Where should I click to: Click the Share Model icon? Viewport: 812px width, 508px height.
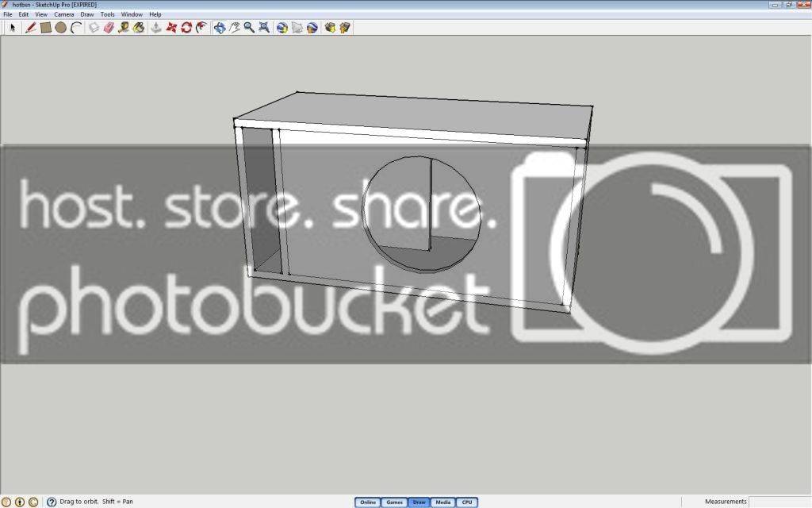pos(345,28)
